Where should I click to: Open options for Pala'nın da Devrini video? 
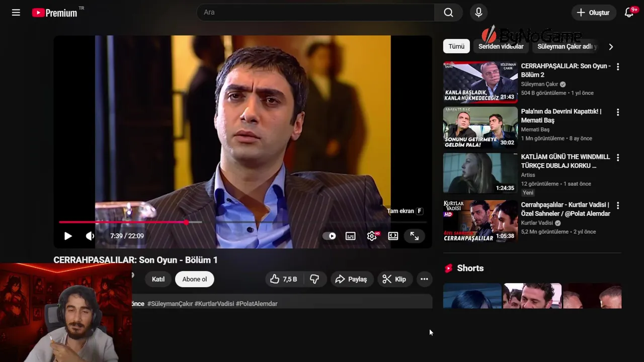pyautogui.click(x=618, y=112)
